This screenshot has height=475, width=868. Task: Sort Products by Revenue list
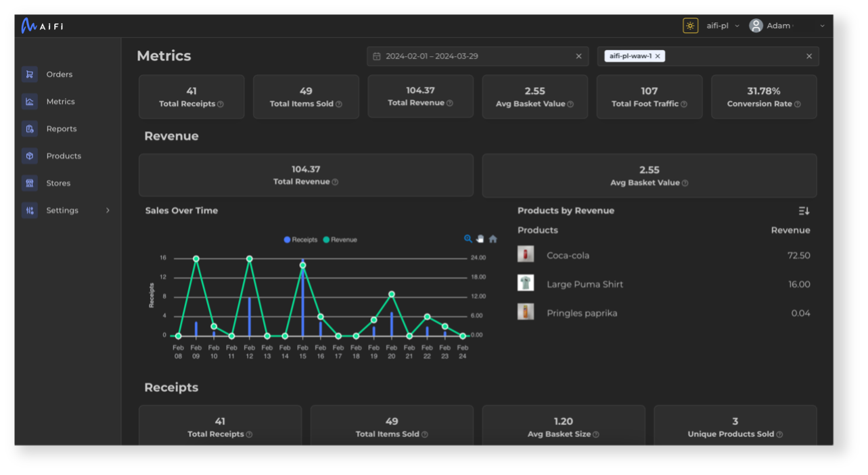coord(804,211)
